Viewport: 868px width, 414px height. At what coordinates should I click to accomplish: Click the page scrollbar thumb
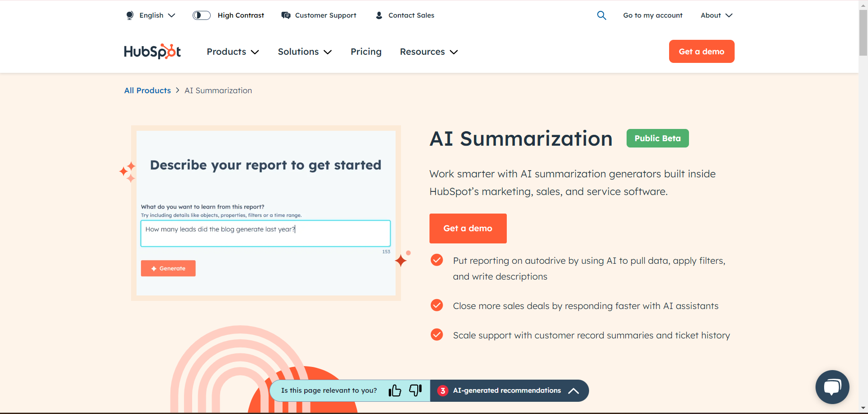click(863, 32)
